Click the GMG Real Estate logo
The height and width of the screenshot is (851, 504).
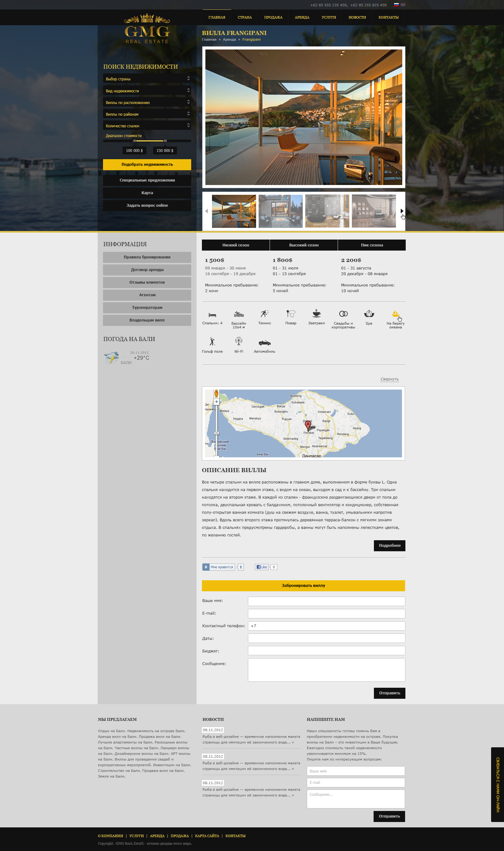click(147, 29)
